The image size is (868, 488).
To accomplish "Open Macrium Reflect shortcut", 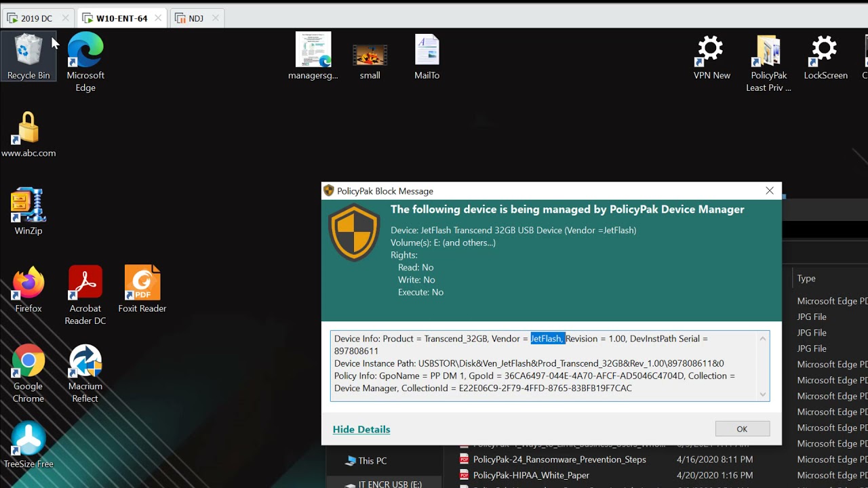I will pos(85,373).
